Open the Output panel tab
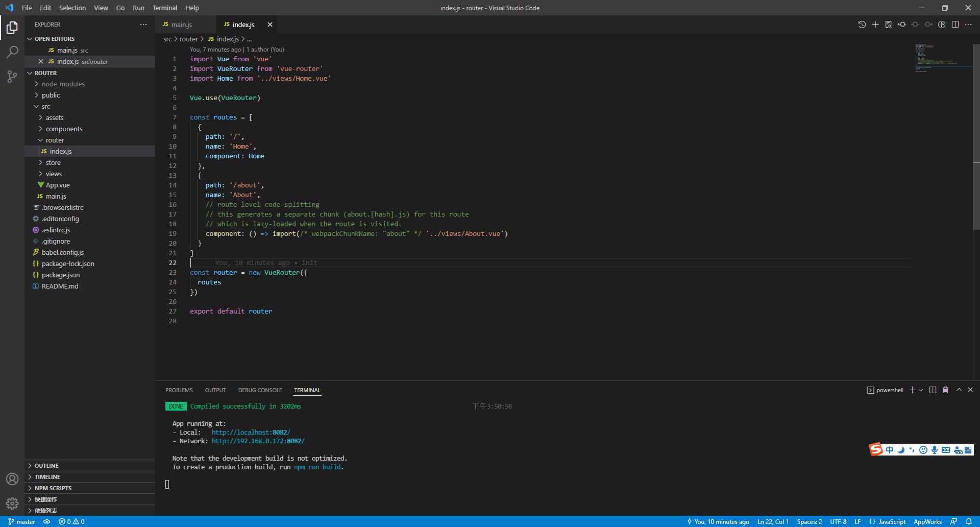The image size is (980, 527). (215, 390)
